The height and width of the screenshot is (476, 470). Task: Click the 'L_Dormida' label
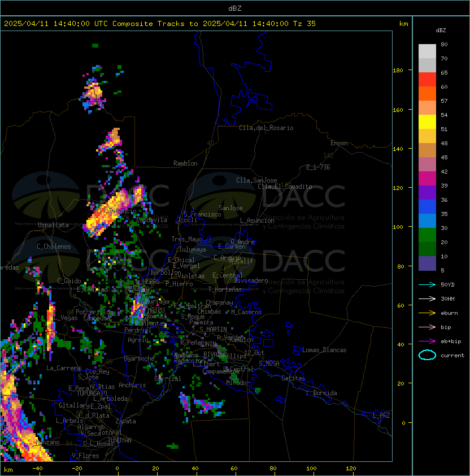[321, 393]
